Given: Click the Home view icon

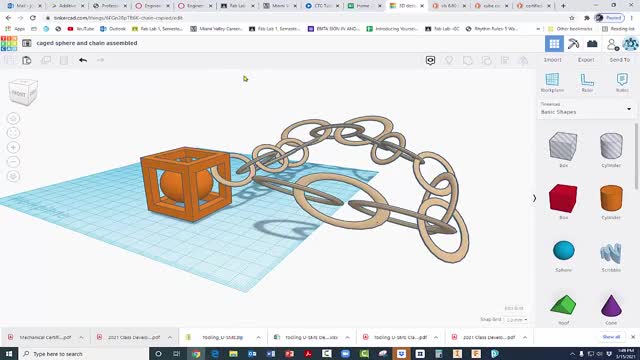Looking at the screenshot, I should 13,118.
